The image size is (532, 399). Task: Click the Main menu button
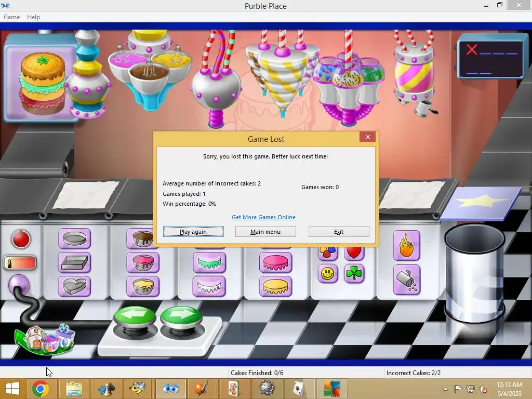coord(265,231)
